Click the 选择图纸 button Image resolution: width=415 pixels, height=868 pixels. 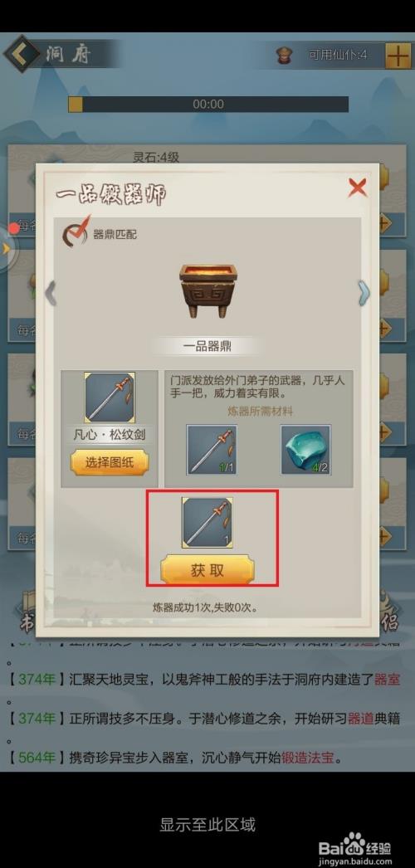click(x=110, y=463)
